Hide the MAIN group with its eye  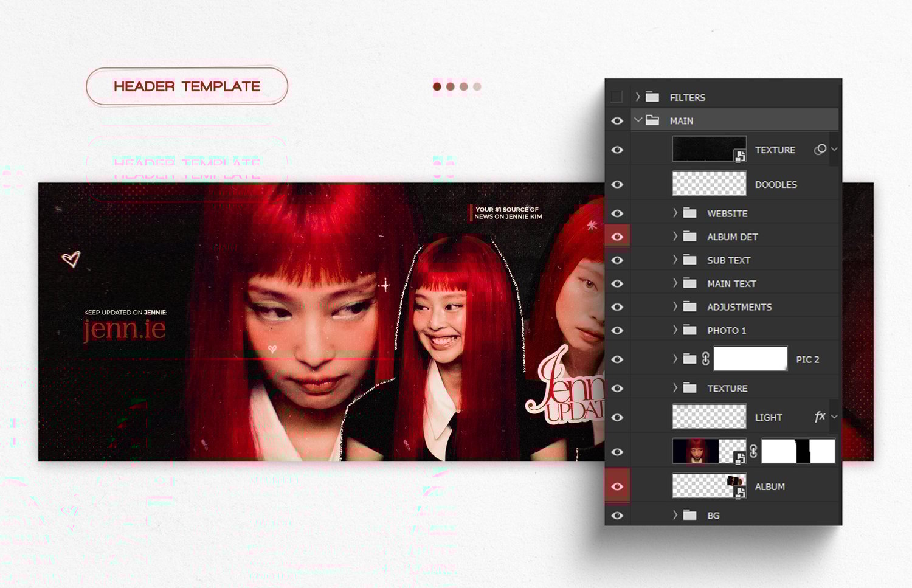click(x=617, y=120)
